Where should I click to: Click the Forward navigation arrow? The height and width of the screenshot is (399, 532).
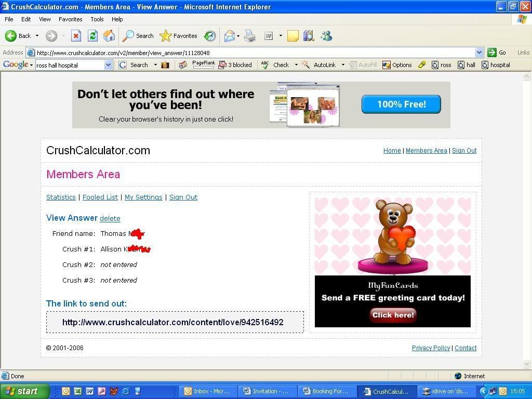pyautogui.click(x=51, y=36)
